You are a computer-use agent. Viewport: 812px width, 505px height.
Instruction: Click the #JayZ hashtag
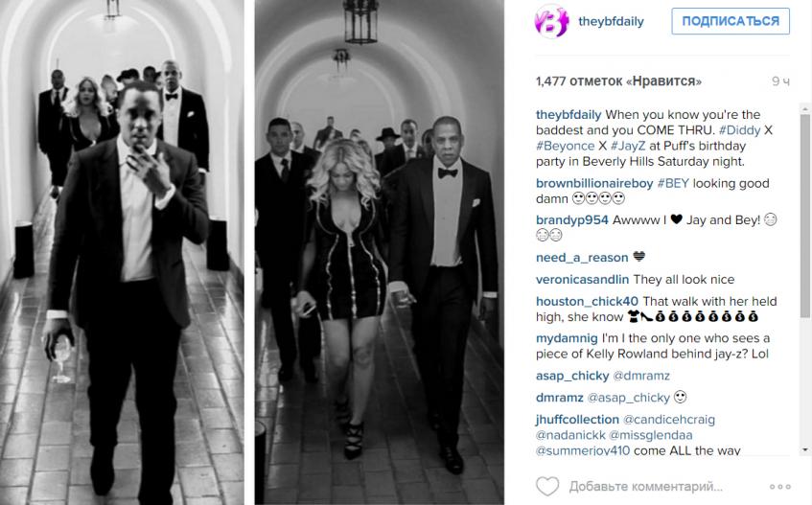pyautogui.click(x=628, y=146)
